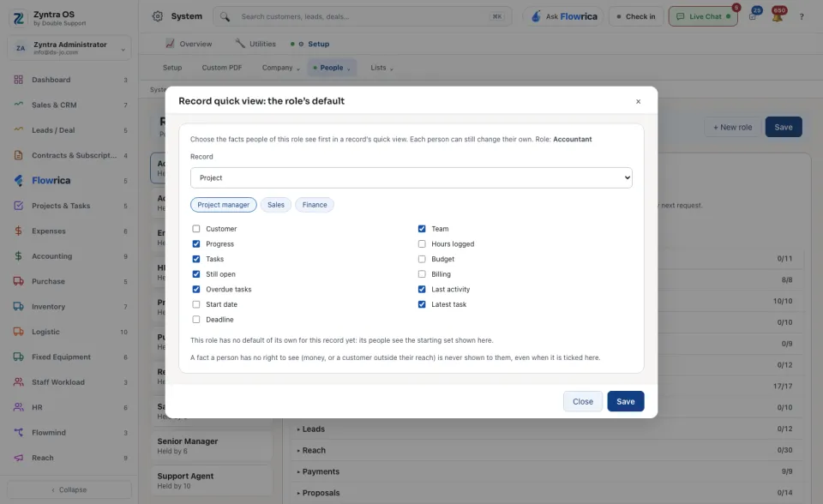The width and height of the screenshot is (823, 504).
Task: Select the Finance preset chip
Action: [315, 205]
